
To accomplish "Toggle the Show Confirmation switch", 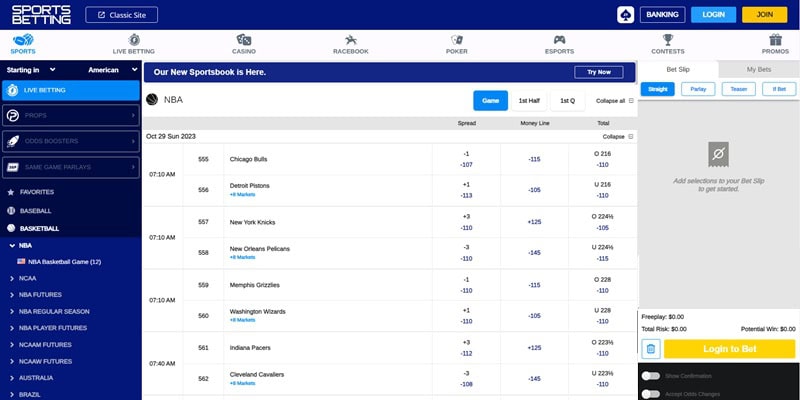I will pyautogui.click(x=651, y=376).
